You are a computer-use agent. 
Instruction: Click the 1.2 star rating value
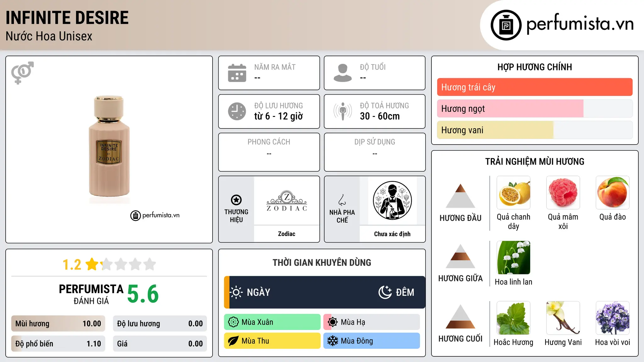pos(72,265)
